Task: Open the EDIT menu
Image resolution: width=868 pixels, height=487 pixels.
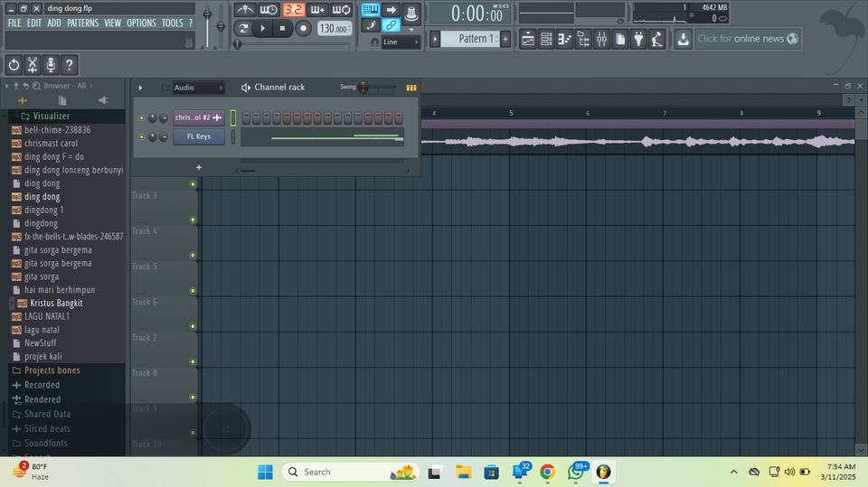Action: (x=34, y=23)
